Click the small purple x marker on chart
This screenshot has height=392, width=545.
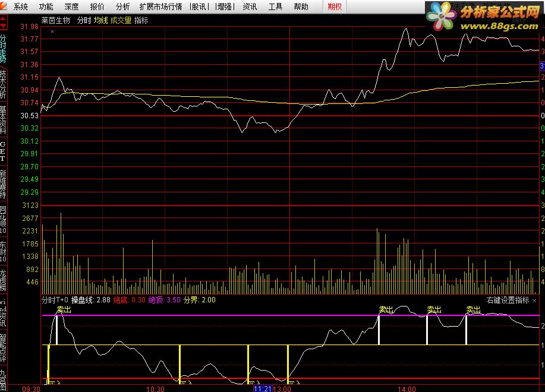click(52, 31)
